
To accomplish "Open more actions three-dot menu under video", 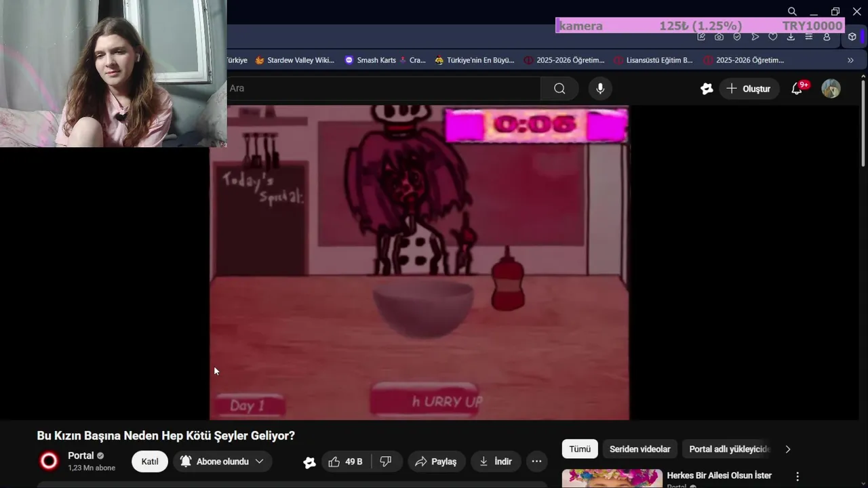I will pyautogui.click(x=536, y=462).
